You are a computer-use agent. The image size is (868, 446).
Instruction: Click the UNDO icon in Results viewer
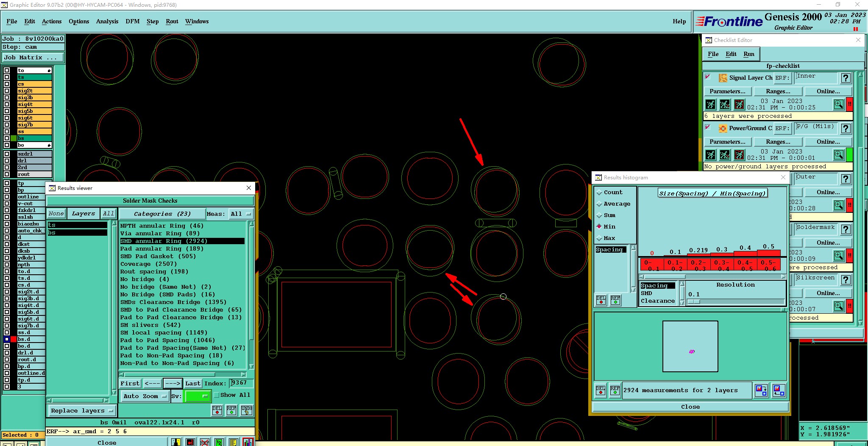[247, 410]
